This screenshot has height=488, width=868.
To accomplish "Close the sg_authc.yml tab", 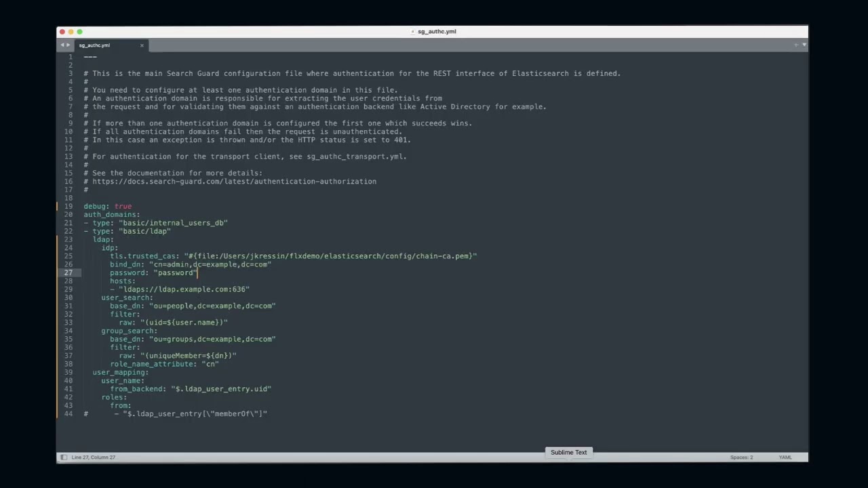I will pos(142,45).
